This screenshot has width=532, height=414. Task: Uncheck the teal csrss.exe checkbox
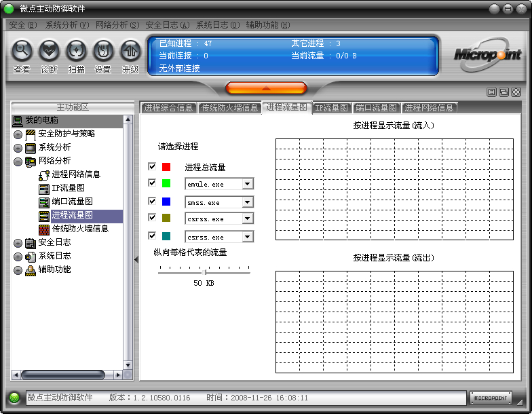point(152,236)
